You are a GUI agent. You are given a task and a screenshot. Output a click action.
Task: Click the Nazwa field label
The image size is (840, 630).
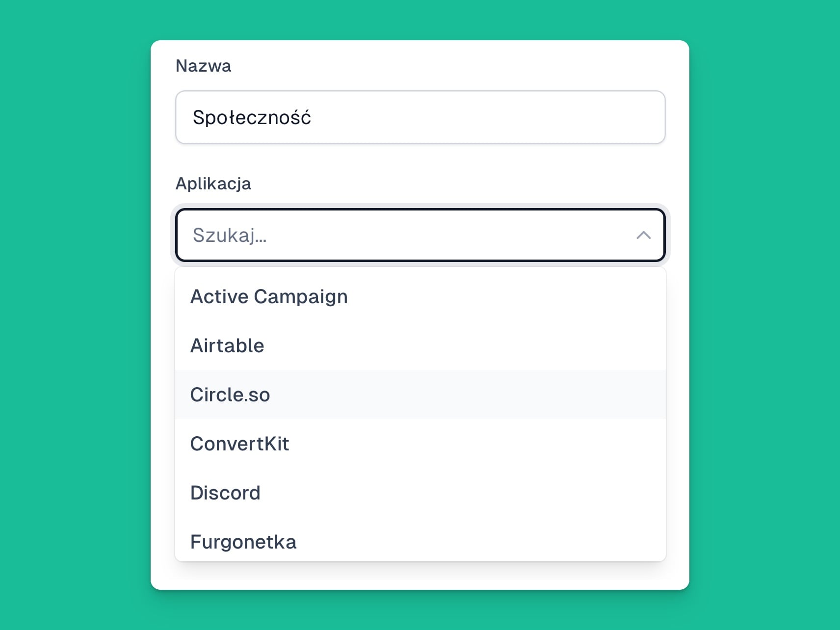click(x=203, y=66)
